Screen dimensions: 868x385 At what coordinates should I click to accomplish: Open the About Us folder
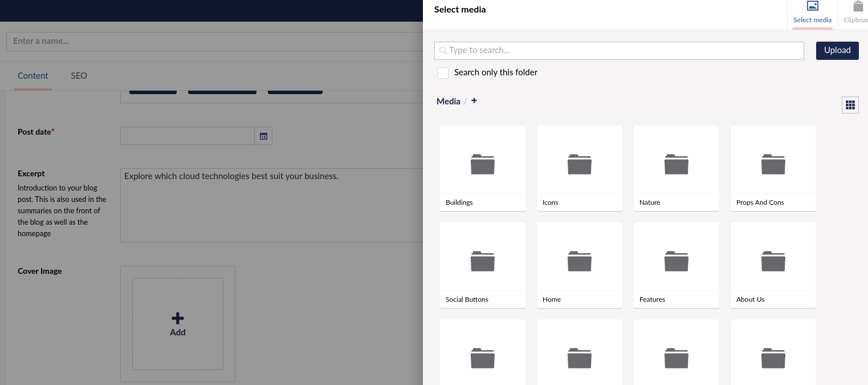pos(773,265)
